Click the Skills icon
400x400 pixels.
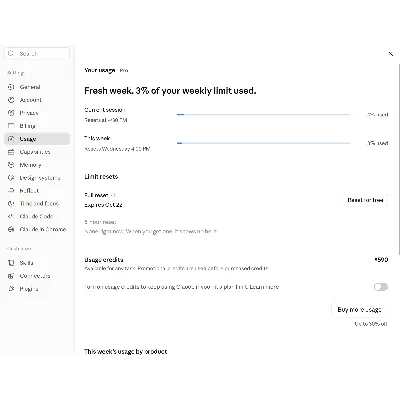[11, 263]
